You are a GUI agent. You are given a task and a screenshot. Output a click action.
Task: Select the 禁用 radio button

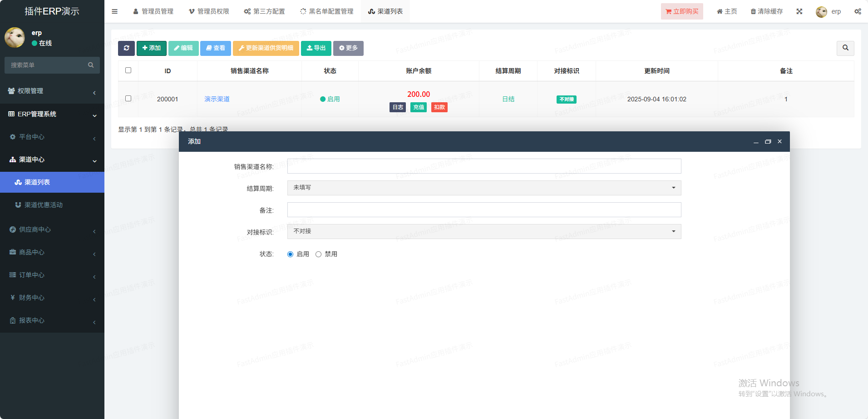pos(319,254)
